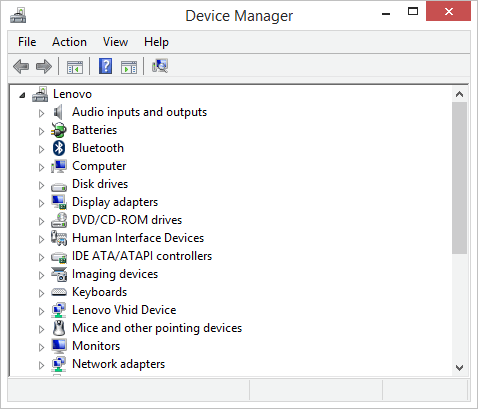Click the Batteries category icon

pyautogui.click(x=59, y=130)
